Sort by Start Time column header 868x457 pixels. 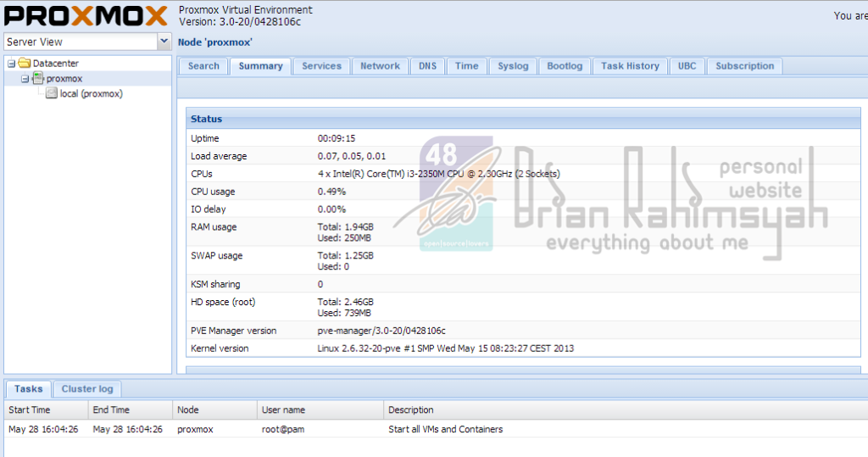[46, 410]
